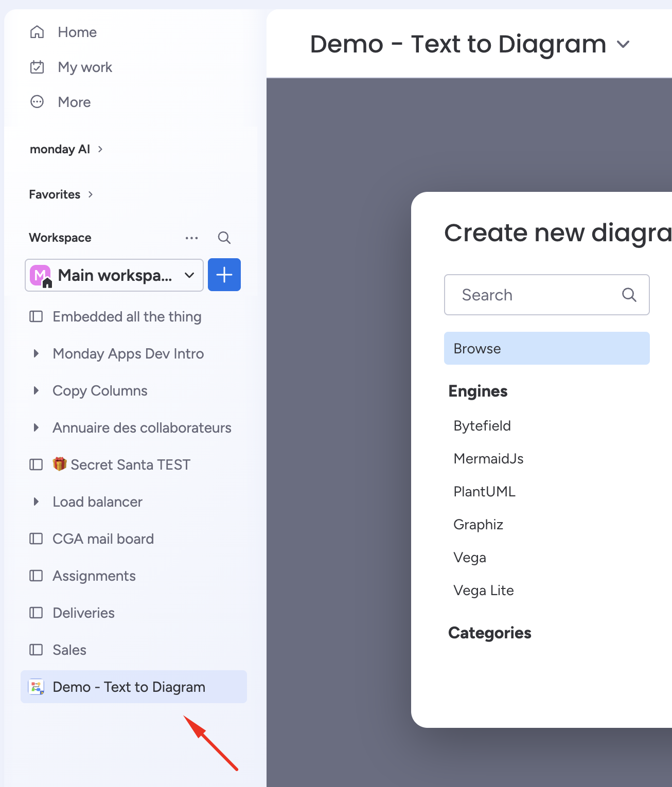672x787 pixels.
Task: Expand the Monday Apps Dev Intro folder
Action: [36, 353]
